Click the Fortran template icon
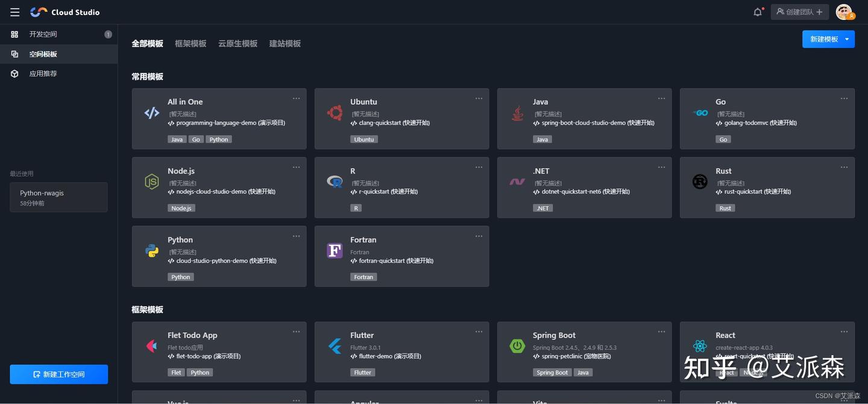 point(335,251)
